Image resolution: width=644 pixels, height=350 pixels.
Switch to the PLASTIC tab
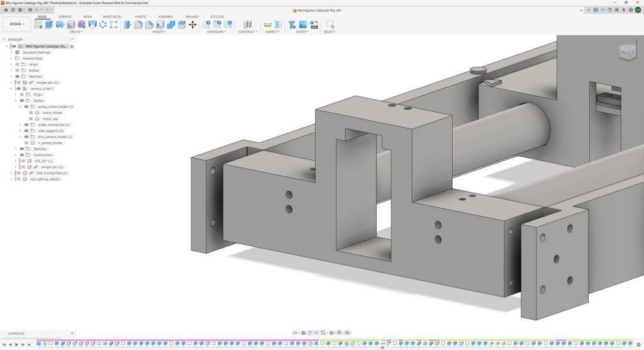pyautogui.click(x=141, y=17)
